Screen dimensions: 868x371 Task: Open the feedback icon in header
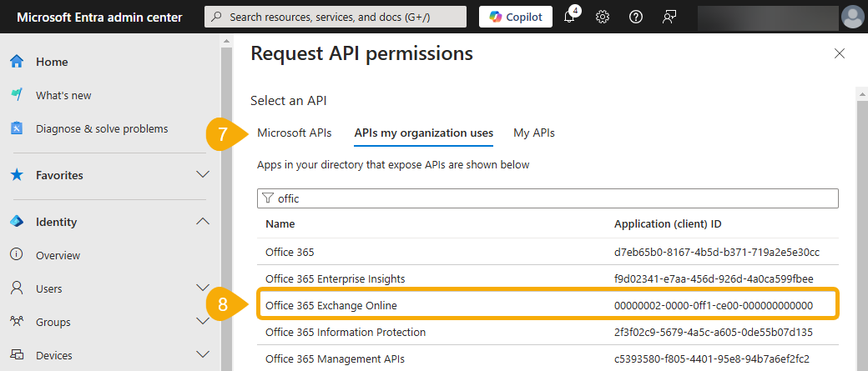669,17
